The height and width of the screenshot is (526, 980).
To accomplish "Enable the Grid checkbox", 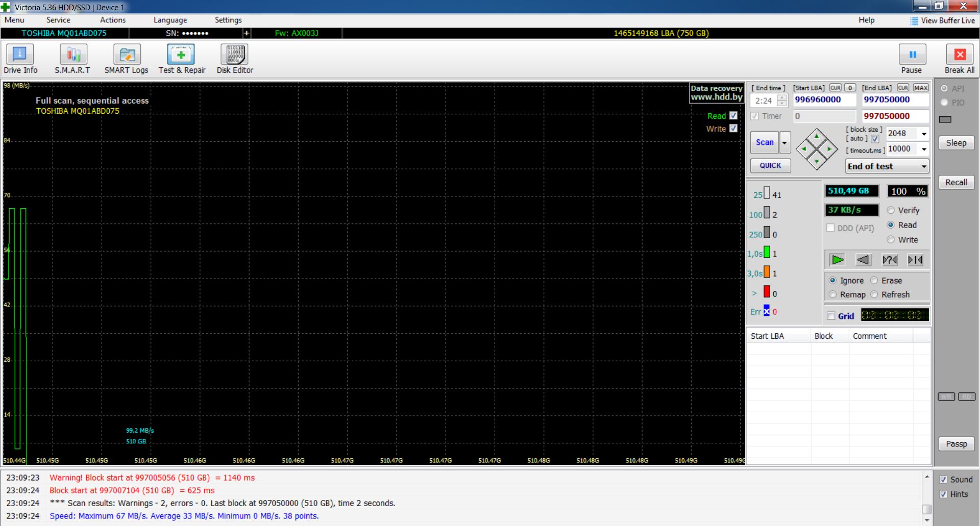I will pos(831,316).
